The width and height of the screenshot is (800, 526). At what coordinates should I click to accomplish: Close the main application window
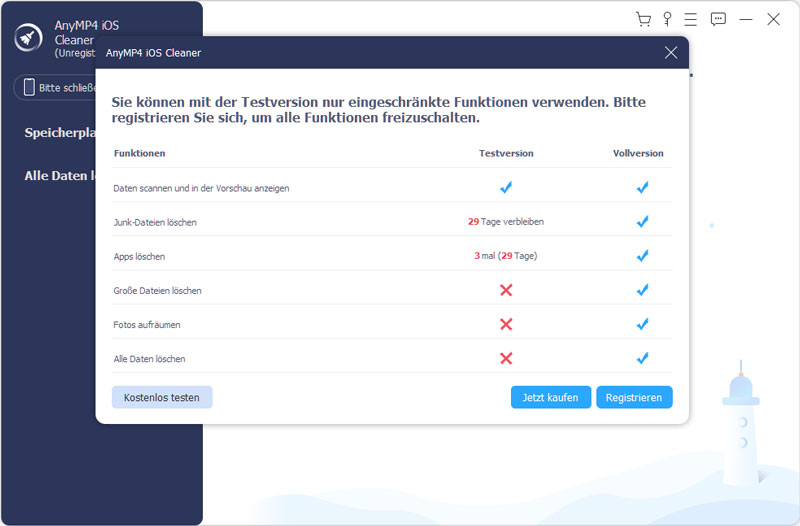[x=773, y=19]
